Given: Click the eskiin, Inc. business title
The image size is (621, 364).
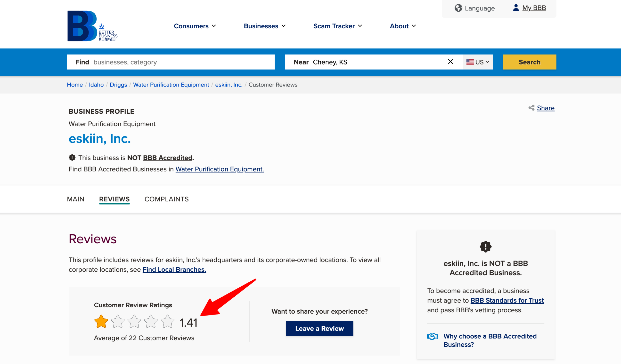Looking at the screenshot, I should (99, 139).
